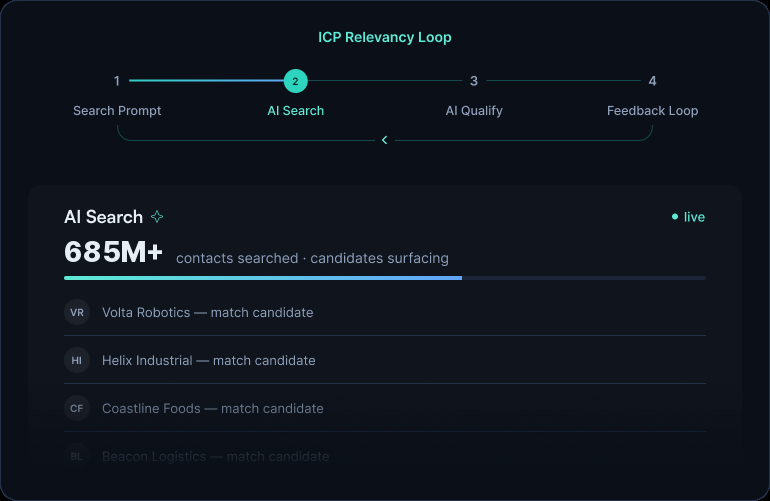
Task: Click the contacts searched progress bar
Action: (385, 278)
